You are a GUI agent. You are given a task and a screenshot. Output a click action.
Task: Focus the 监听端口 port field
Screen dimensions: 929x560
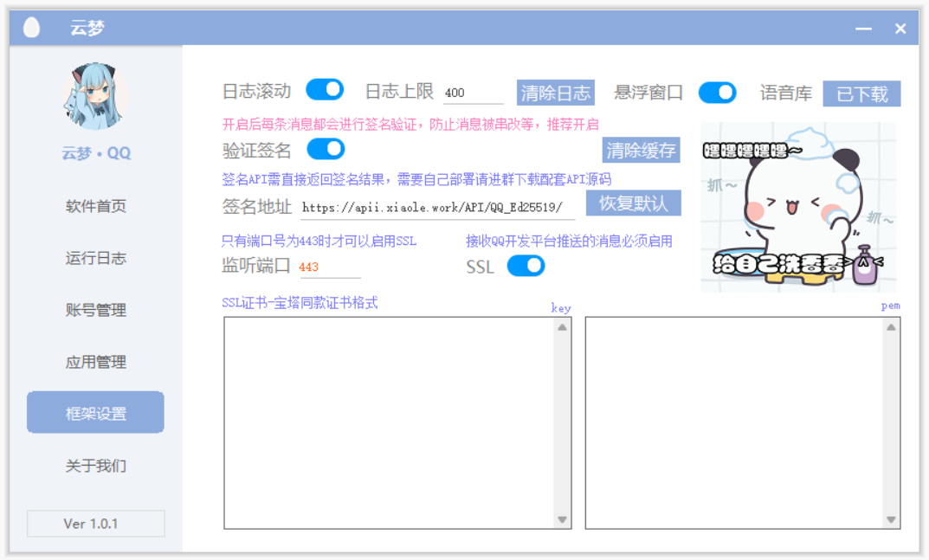[x=329, y=267]
